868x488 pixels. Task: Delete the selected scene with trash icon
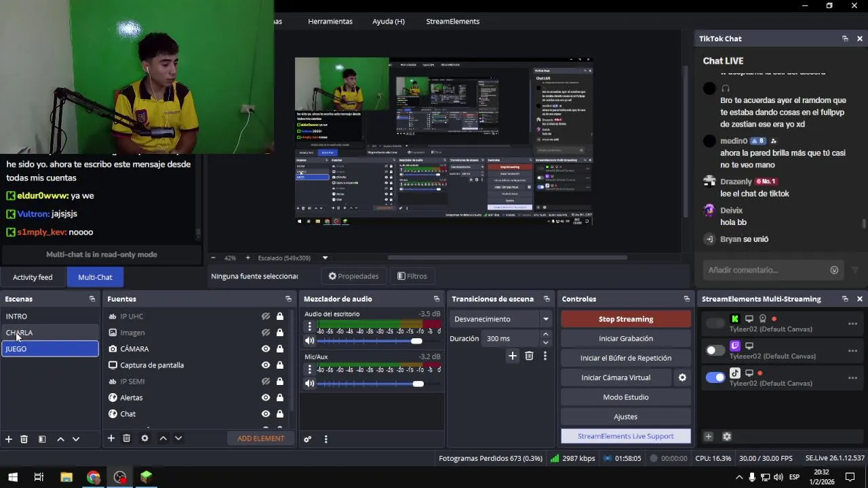coord(24,439)
